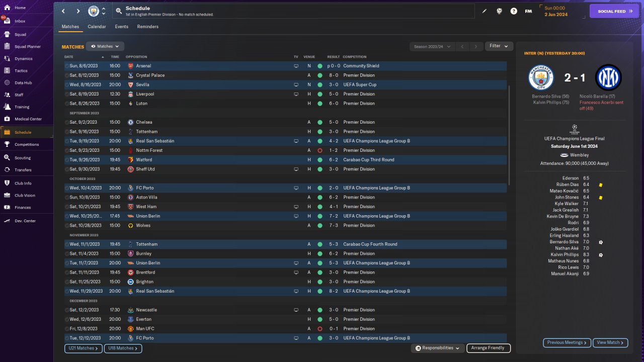Click the Inter club badge
Image resolution: width=644 pixels, height=362 pixels.
click(608, 77)
